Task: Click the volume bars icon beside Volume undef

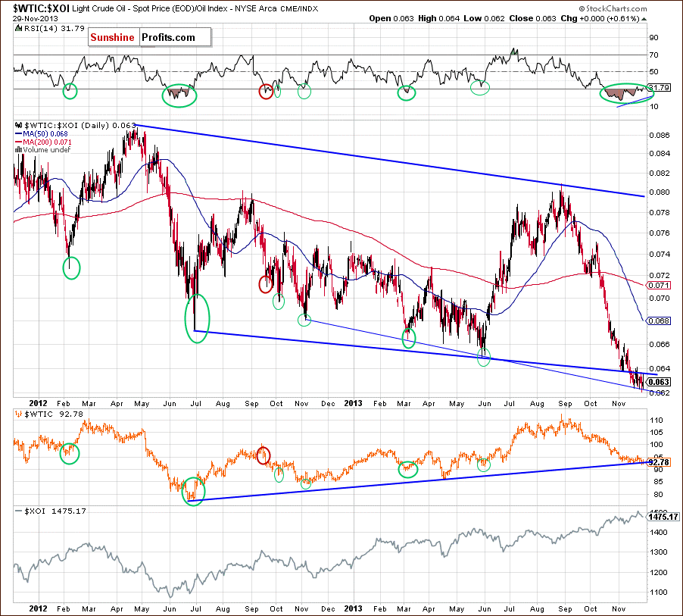Action: click(18, 149)
